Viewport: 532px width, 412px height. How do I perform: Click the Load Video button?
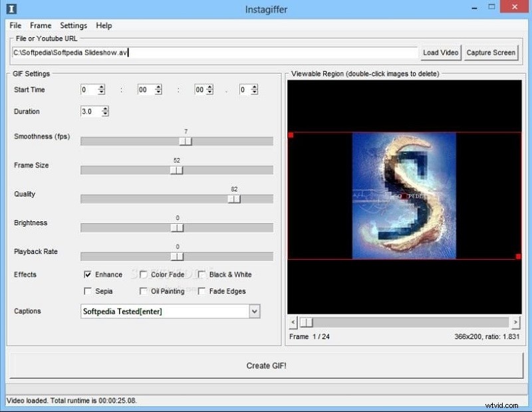(440, 52)
